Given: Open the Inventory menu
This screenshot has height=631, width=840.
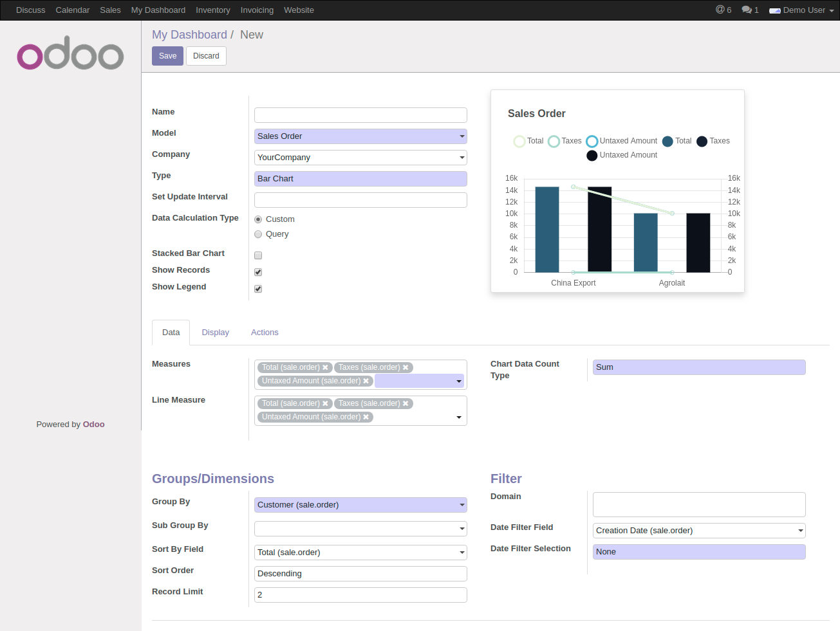Looking at the screenshot, I should click(x=212, y=10).
